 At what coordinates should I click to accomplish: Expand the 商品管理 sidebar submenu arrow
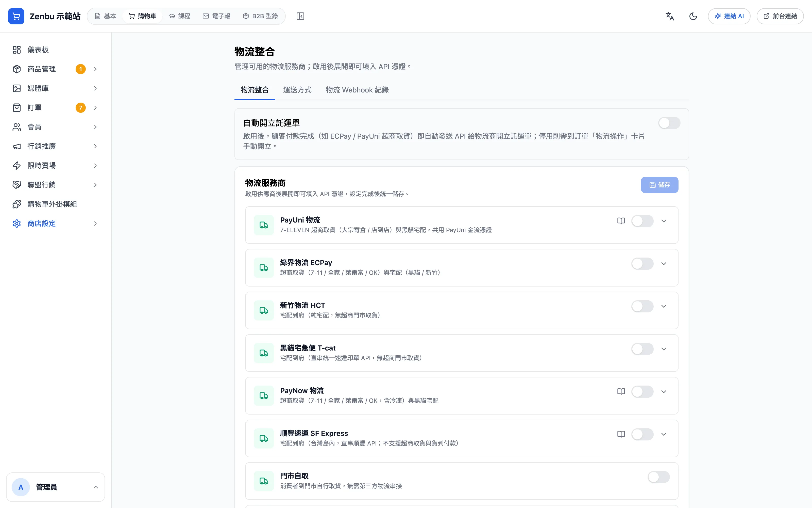pos(95,69)
